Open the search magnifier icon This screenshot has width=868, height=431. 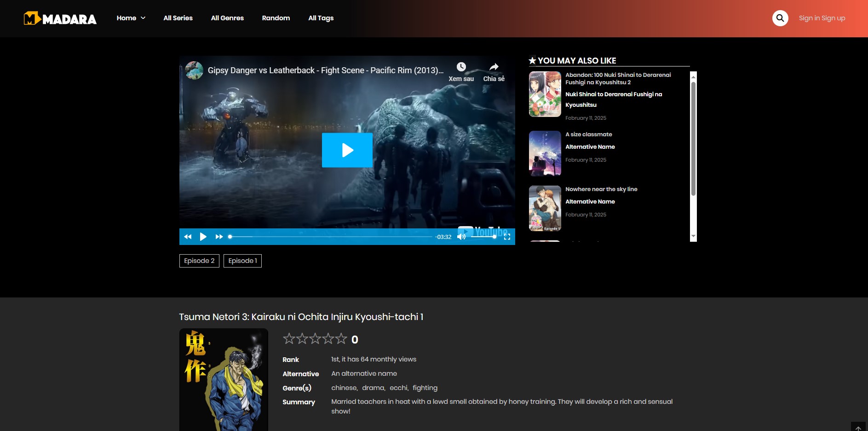(x=780, y=18)
